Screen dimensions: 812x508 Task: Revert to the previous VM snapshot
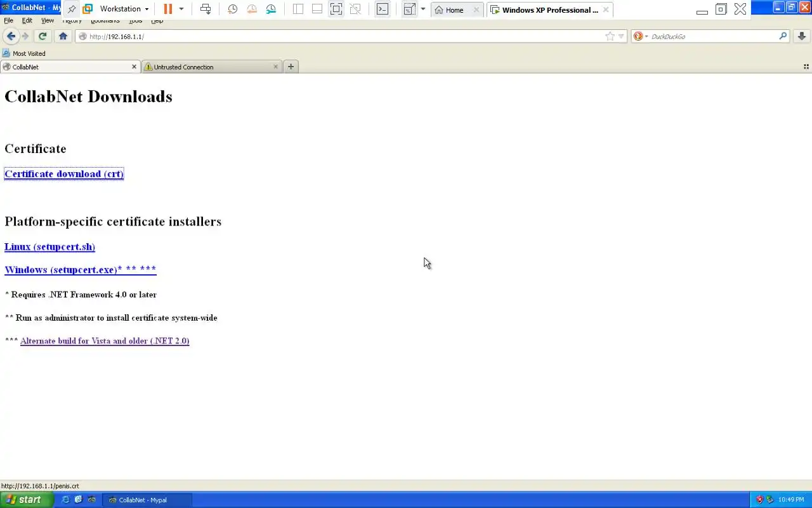coord(252,10)
